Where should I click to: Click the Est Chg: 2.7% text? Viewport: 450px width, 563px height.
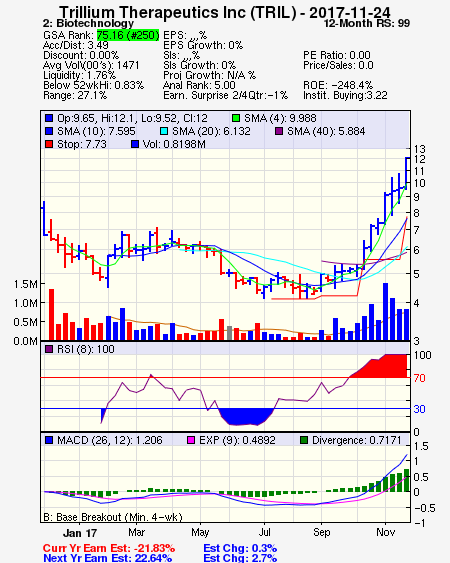tap(240, 558)
